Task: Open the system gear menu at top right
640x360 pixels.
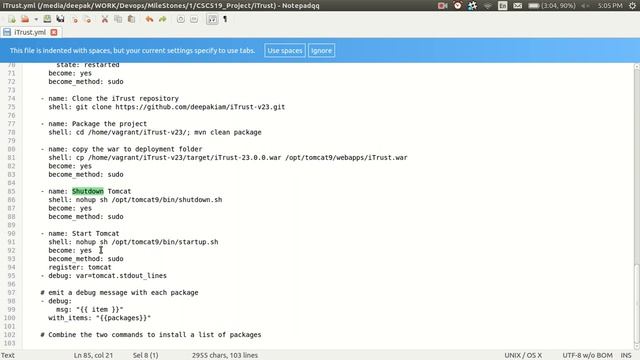Action: click(632, 6)
